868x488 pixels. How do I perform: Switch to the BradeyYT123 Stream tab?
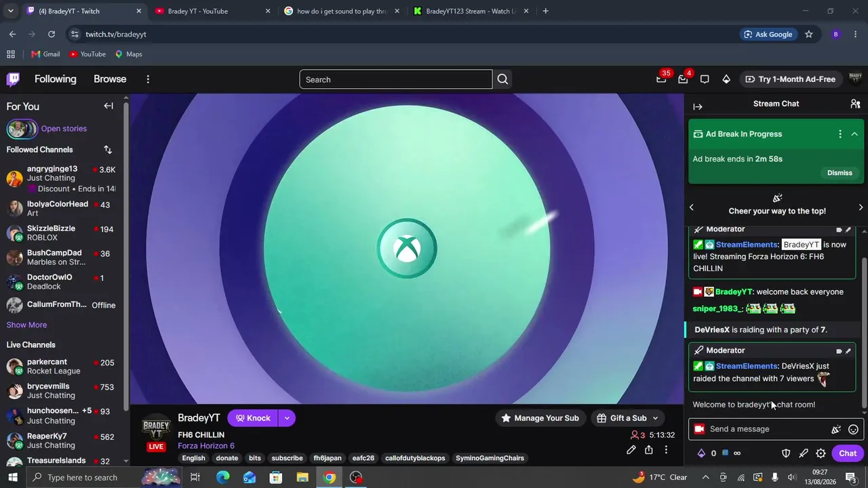tap(471, 11)
